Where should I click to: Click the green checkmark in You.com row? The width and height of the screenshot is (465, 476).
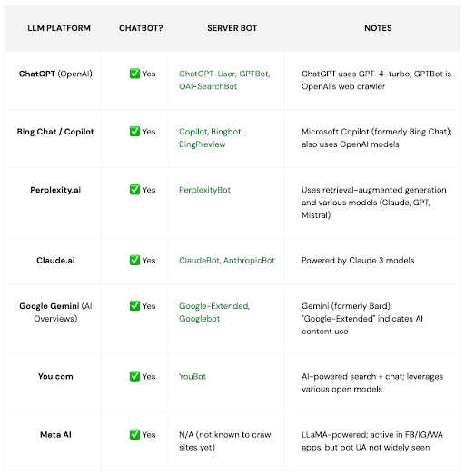134,376
